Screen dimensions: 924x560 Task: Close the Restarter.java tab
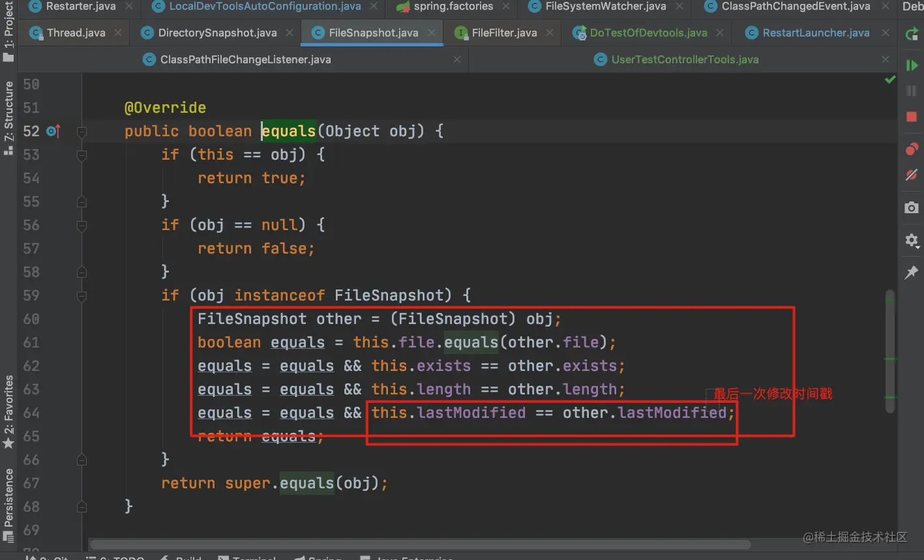(x=129, y=7)
